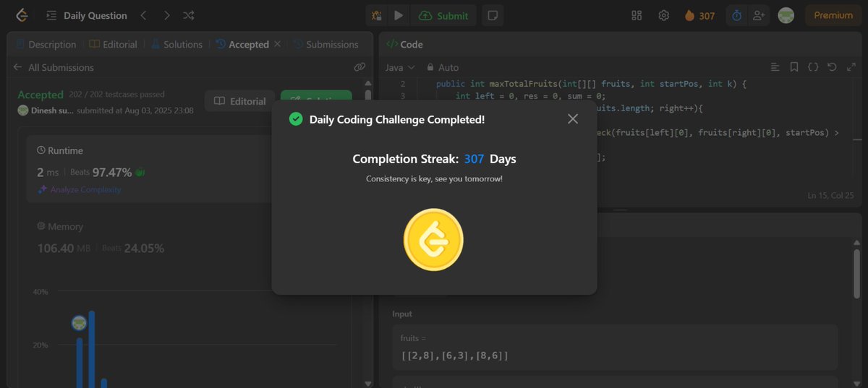Expand editor to fullscreen icon
Image resolution: width=868 pixels, height=388 pixels.
[851, 67]
